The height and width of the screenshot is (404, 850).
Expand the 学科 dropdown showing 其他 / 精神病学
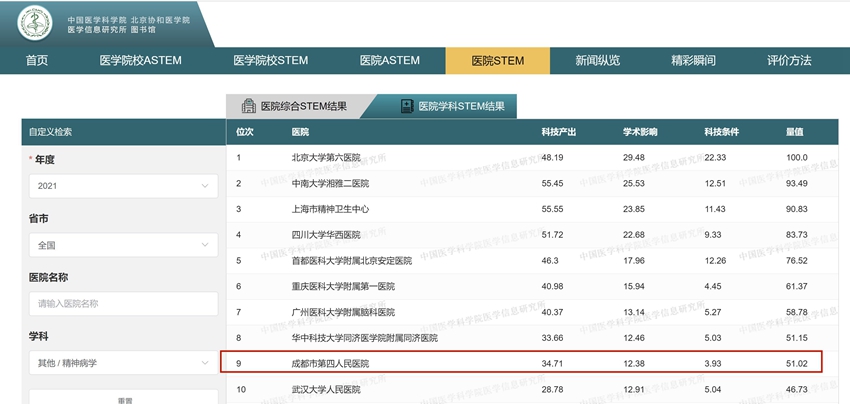pos(124,363)
